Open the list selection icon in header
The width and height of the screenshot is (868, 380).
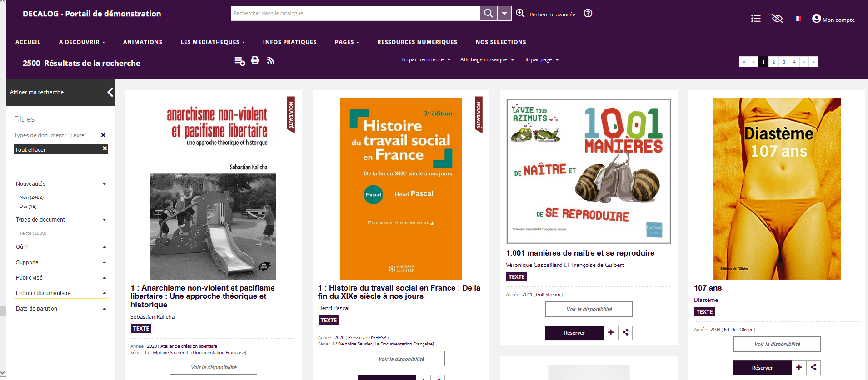pyautogui.click(x=756, y=19)
